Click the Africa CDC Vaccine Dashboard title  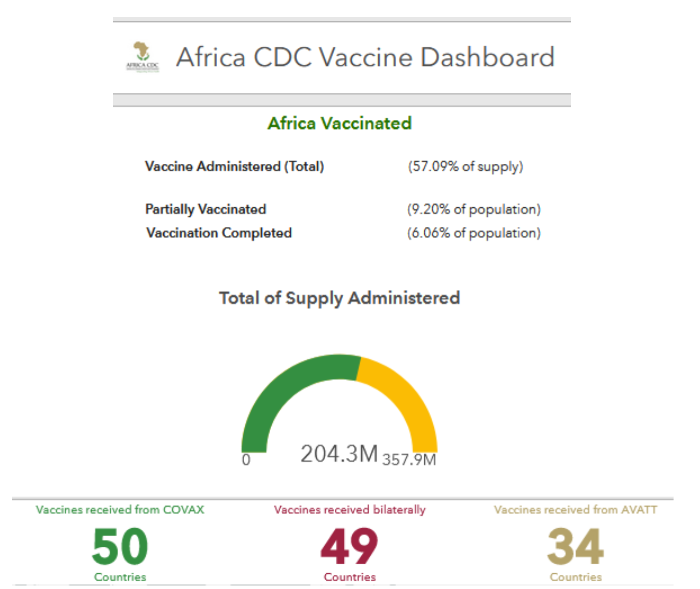pos(365,57)
